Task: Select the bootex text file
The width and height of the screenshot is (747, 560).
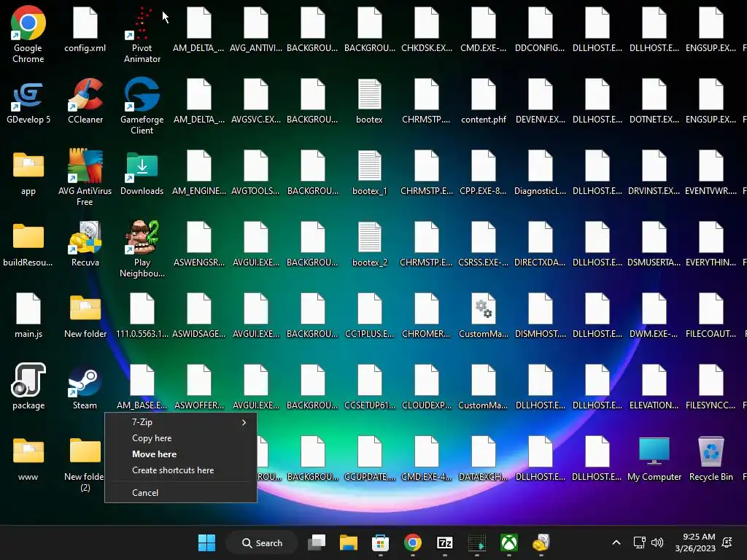Action: [x=369, y=102]
